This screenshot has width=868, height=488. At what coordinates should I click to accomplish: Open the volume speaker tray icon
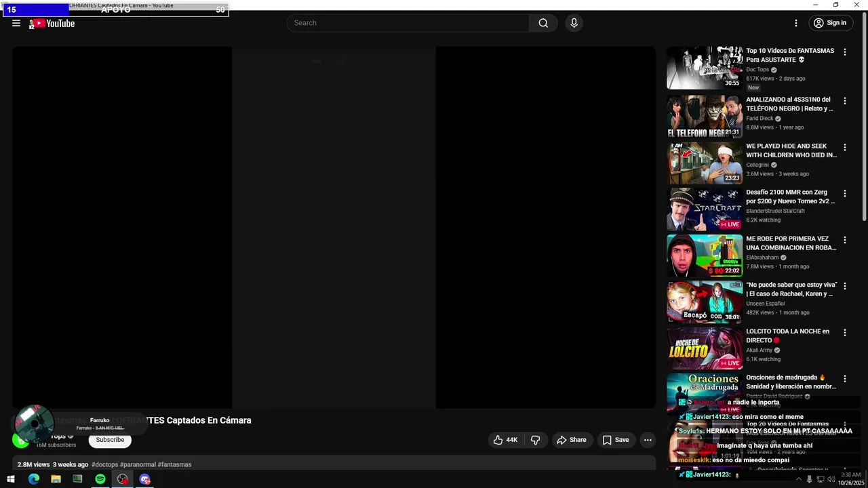(831, 479)
